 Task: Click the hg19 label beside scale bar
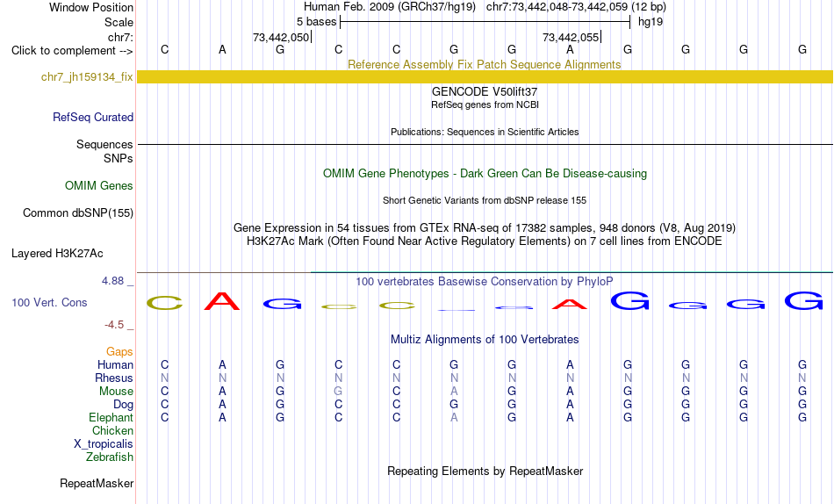coord(651,22)
